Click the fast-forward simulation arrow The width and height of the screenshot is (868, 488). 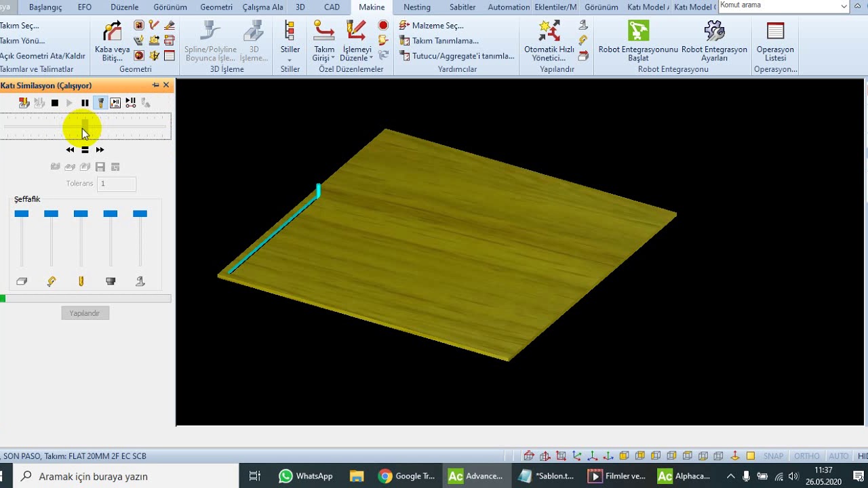click(100, 150)
